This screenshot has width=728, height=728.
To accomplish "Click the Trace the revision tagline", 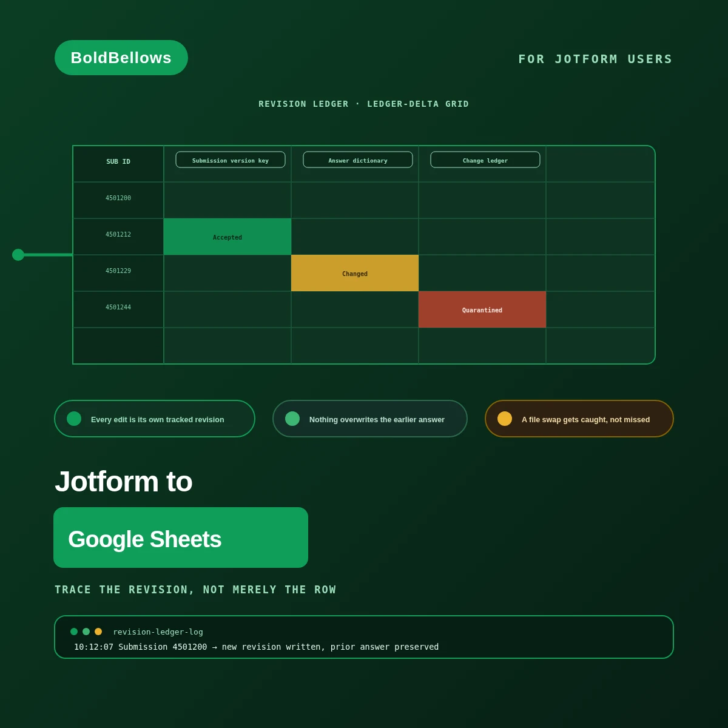I will tap(195, 590).
